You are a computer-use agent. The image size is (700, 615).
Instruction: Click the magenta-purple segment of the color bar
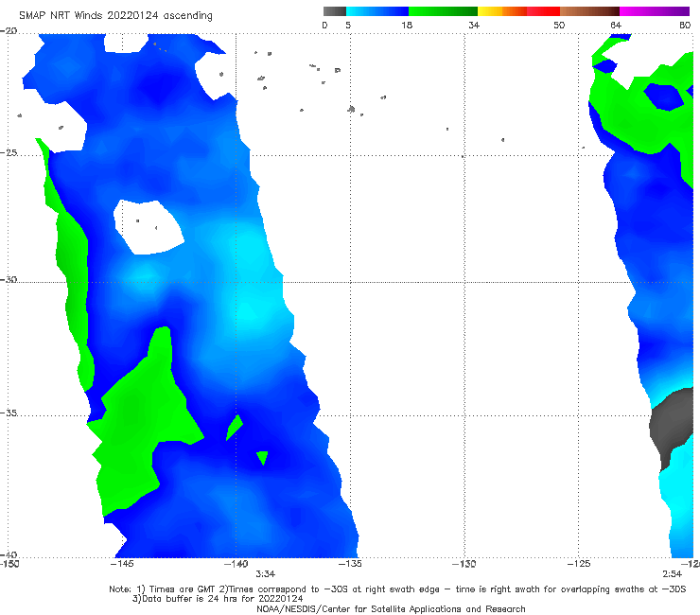pyautogui.click(x=655, y=11)
